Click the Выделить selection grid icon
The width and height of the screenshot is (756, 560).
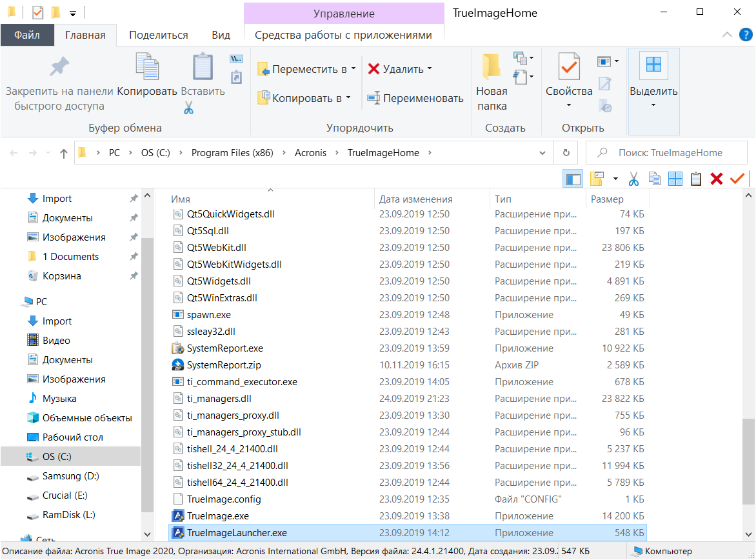click(653, 65)
